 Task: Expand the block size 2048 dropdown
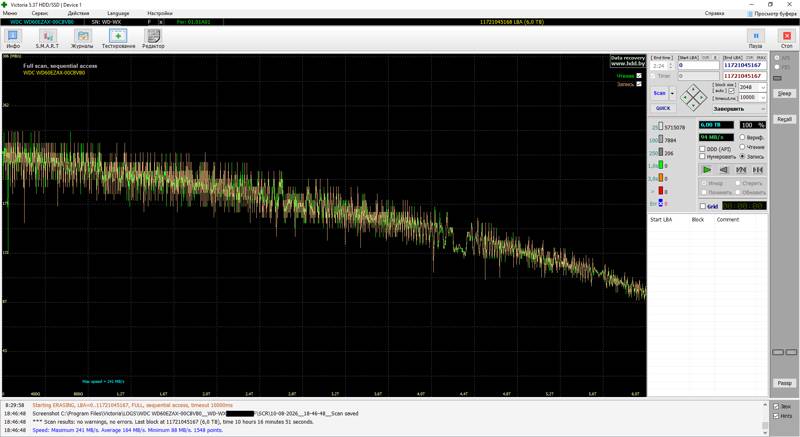point(753,87)
